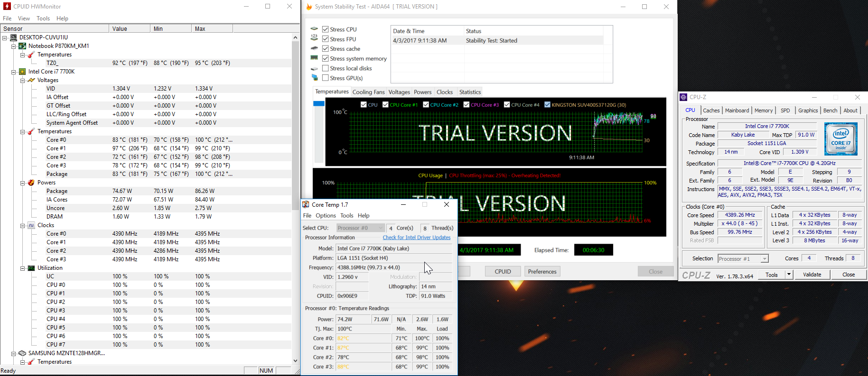
Task: Click CPU-Z Tools button
Action: [x=772, y=275]
